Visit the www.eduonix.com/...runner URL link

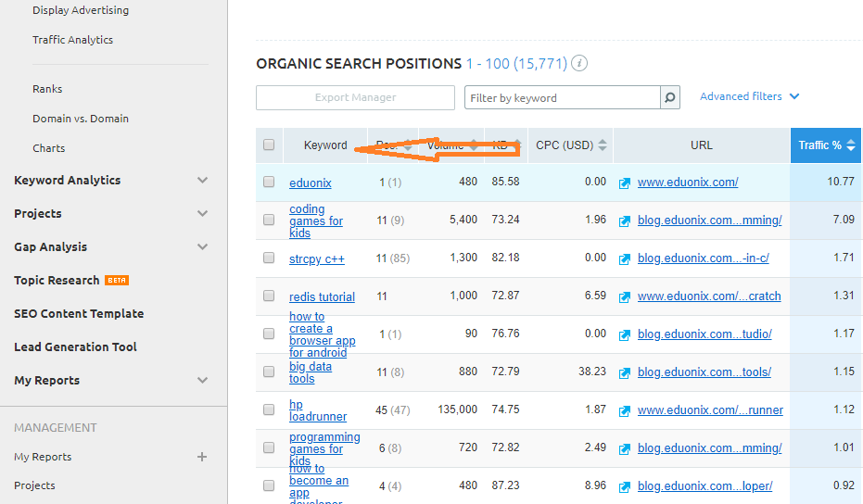(711, 409)
